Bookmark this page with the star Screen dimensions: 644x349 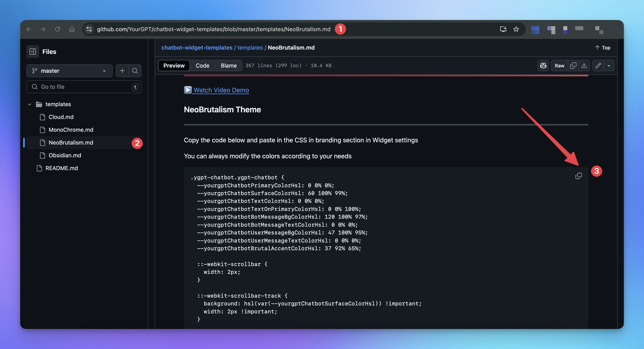click(x=516, y=29)
